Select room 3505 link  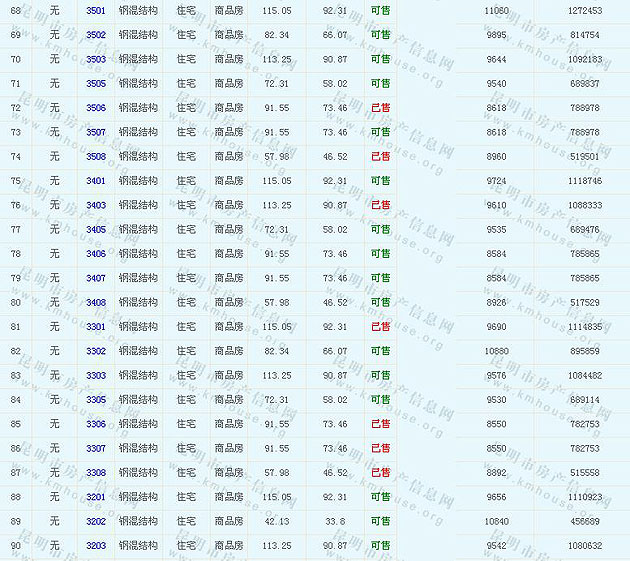[96, 83]
